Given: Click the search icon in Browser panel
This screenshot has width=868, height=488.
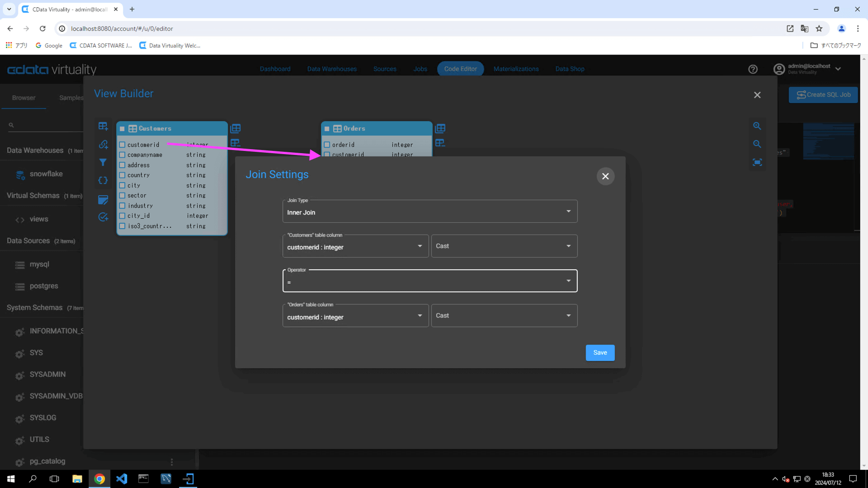Looking at the screenshot, I should pos(11,125).
